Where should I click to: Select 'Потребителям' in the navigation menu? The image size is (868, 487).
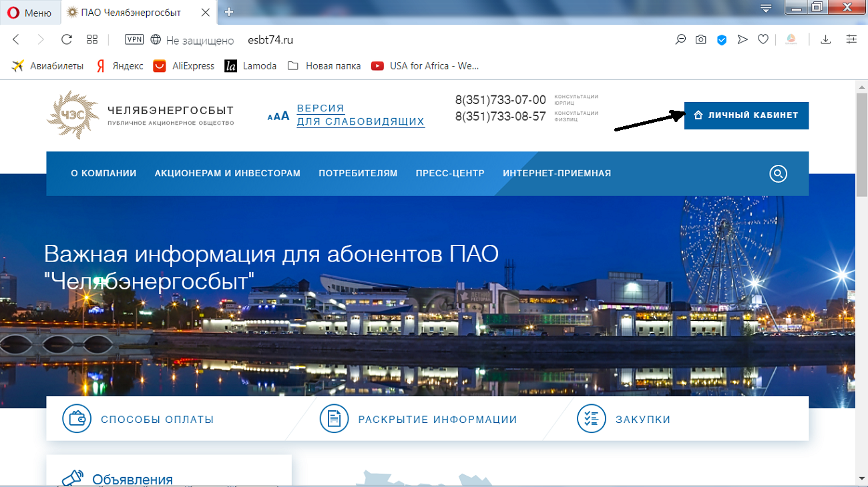[357, 173]
